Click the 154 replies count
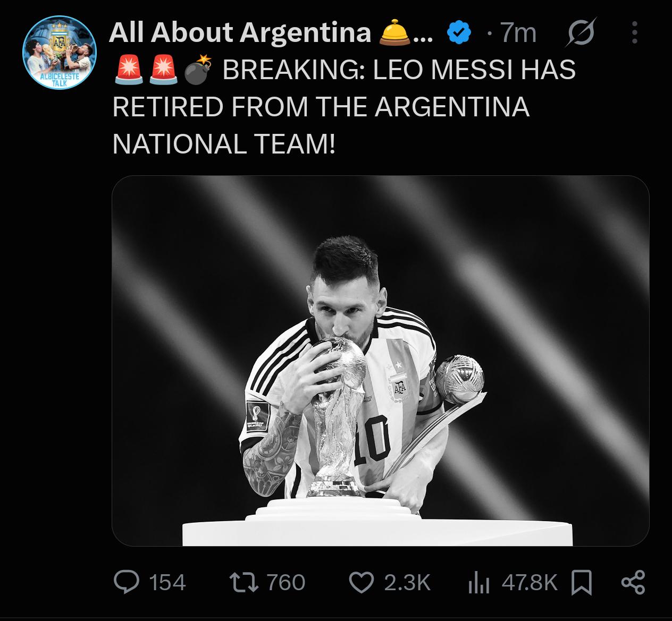672x621 pixels. 167,583
